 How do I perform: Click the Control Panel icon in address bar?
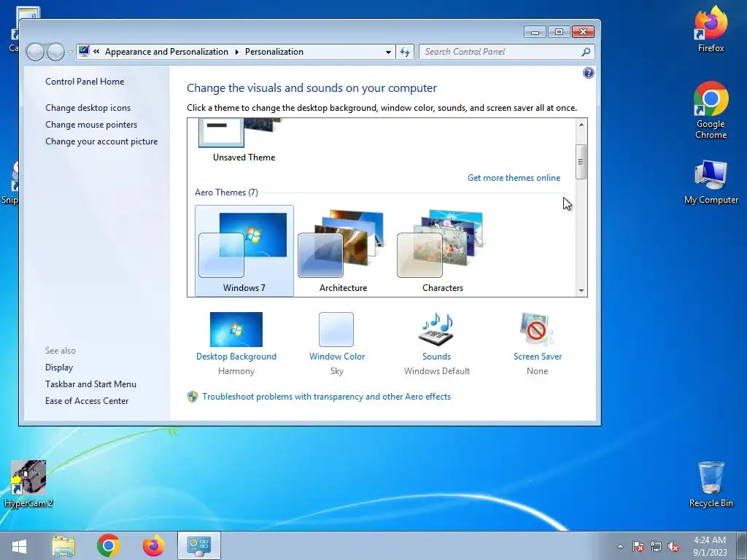[84, 51]
